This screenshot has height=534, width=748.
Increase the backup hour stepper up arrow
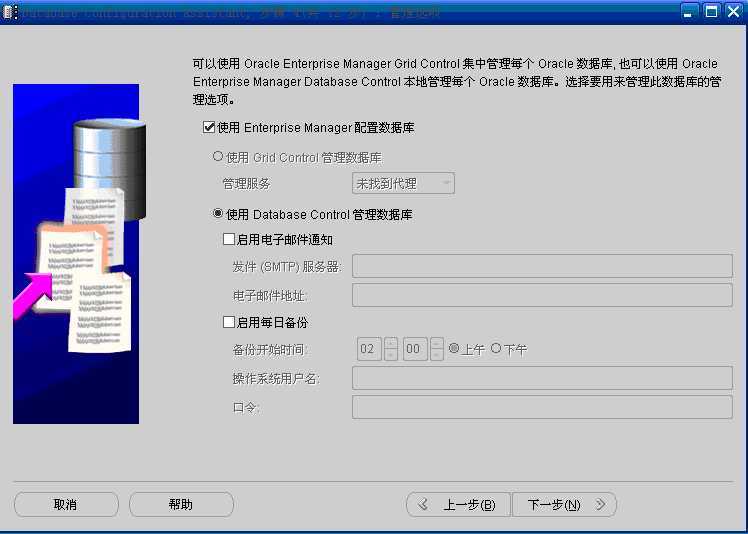click(x=391, y=343)
